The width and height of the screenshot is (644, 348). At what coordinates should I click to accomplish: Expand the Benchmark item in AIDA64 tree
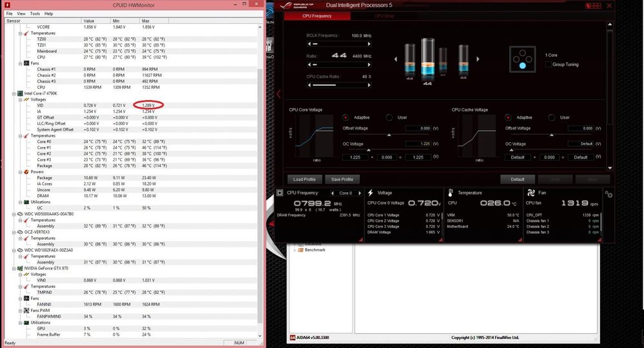click(x=295, y=250)
